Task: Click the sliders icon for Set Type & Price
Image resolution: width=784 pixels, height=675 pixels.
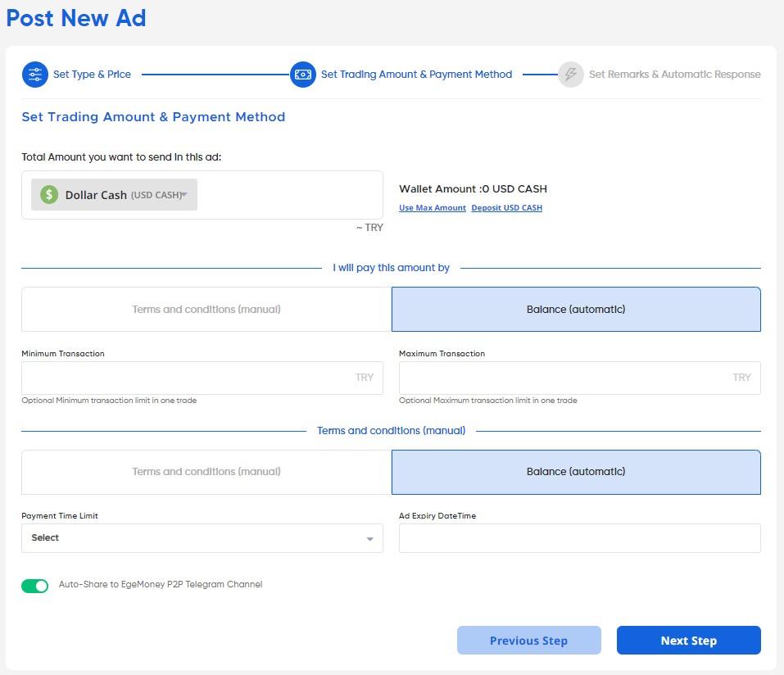Action: coord(34,75)
